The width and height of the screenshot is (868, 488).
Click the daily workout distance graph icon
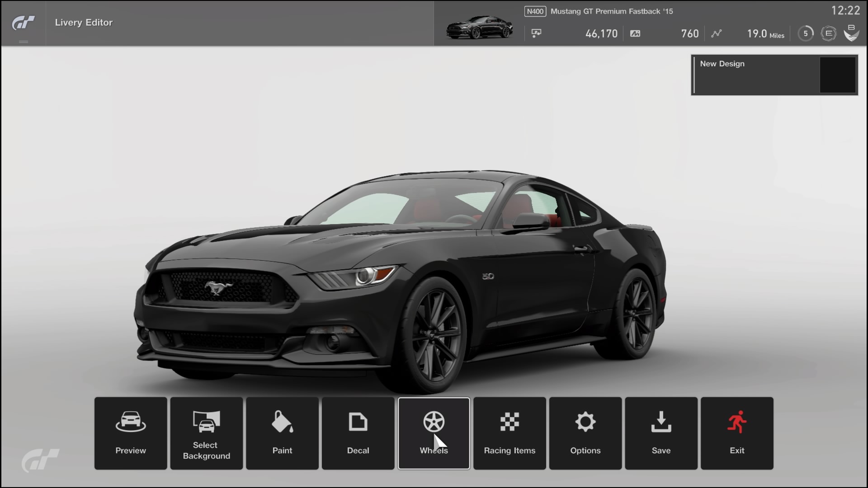click(x=717, y=33)
